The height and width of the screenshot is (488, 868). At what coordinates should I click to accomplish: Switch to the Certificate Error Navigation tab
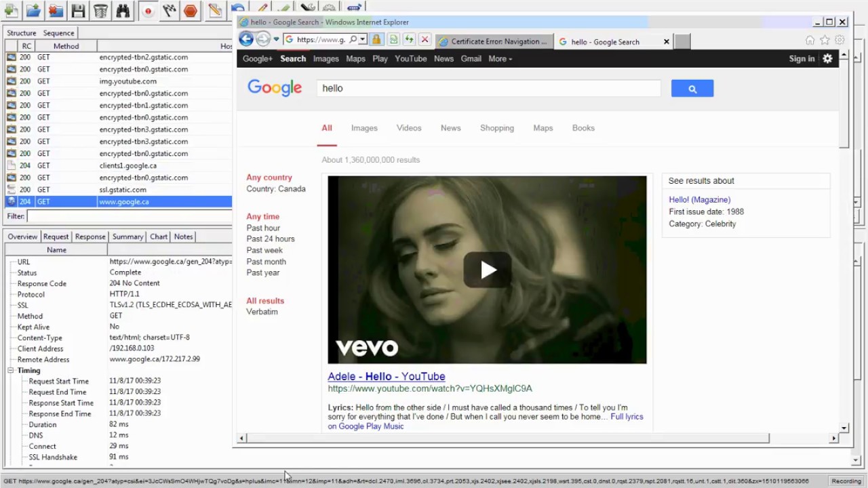click(494, 41)
